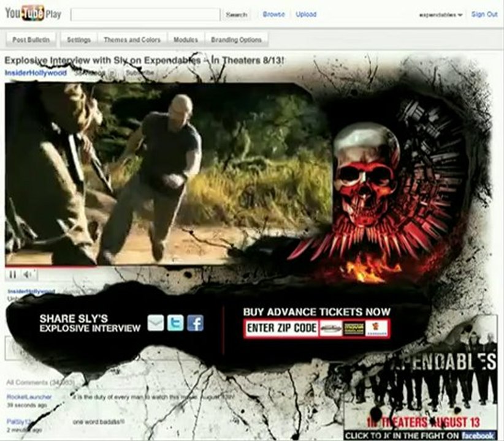The width and height of the screenshot is (504, 441).
Task: Select the first ticket vendor logo
Action: point(331,328)
